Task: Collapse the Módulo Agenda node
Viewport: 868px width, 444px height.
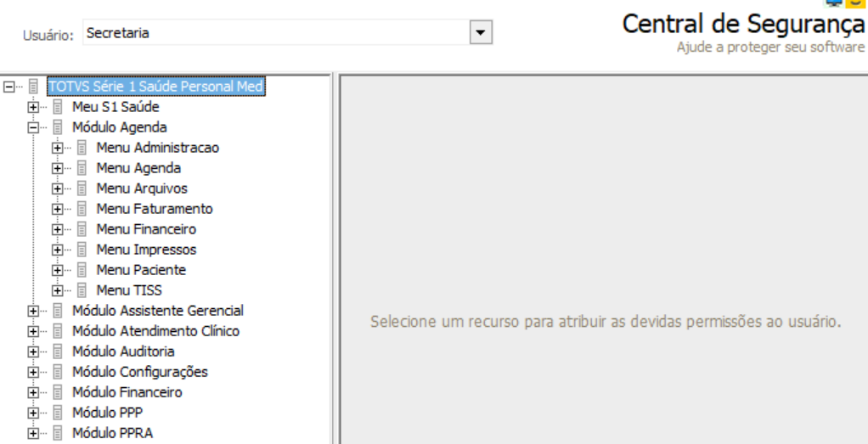Action: point(32,127)
